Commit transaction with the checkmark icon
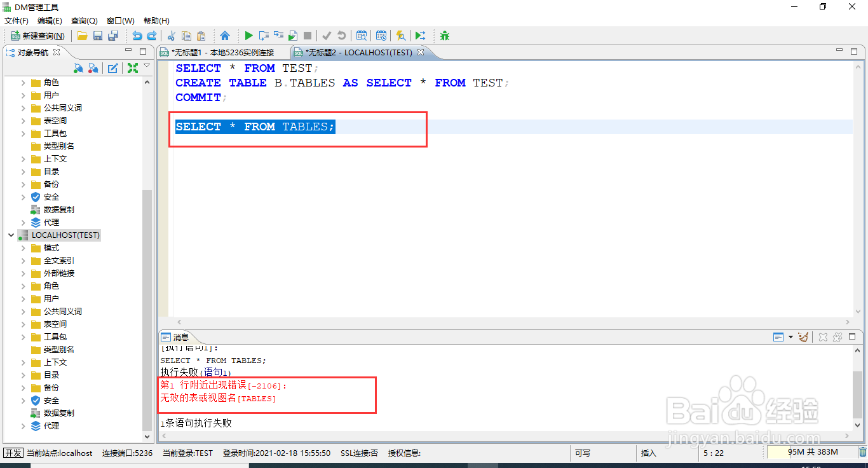Screen dimensions: 868x468 tap(327, 36)
